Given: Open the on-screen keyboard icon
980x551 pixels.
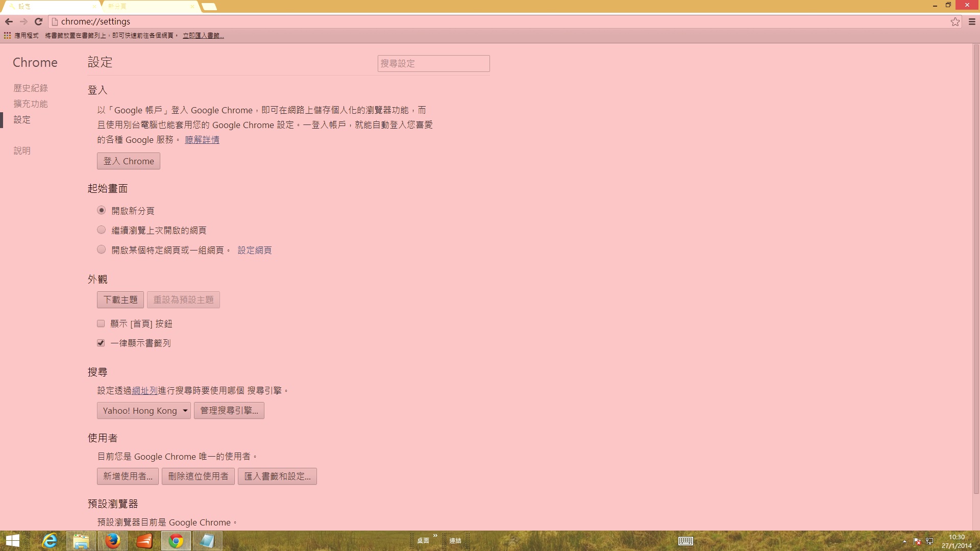Looking at the screenshot, I should coord(685,541).
